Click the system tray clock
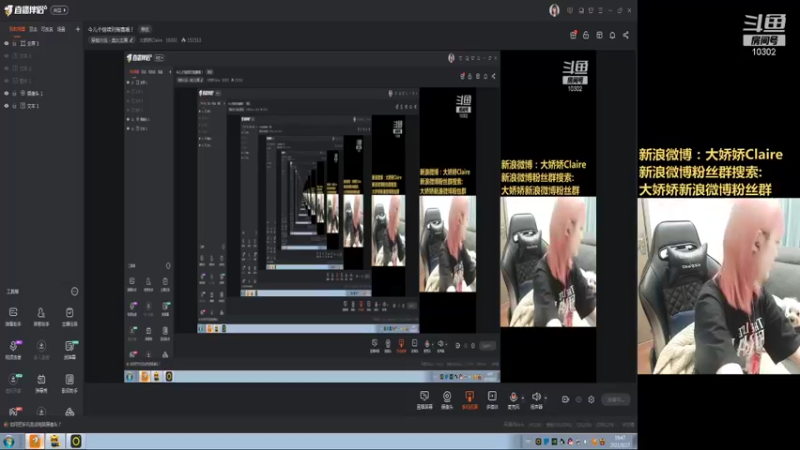 click(x=620, y=441)
